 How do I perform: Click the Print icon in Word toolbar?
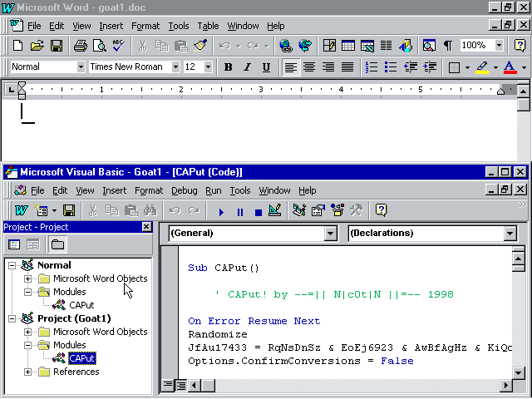point(80,46)
